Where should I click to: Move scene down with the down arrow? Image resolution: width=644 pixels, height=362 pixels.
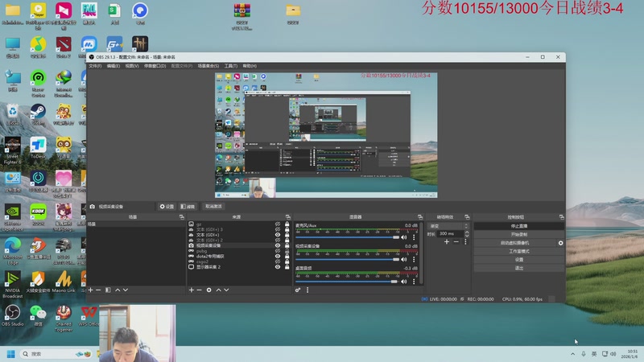click(126, 290)
